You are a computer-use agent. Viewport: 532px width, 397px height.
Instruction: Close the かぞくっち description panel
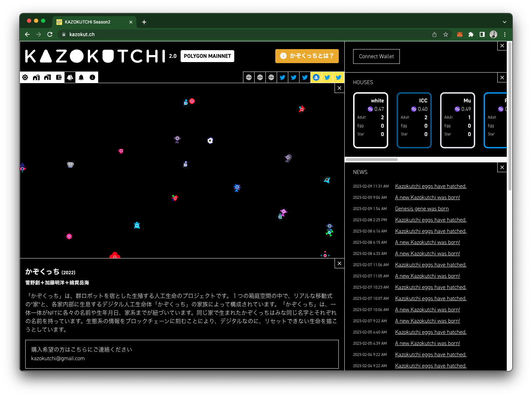(339, 263)
